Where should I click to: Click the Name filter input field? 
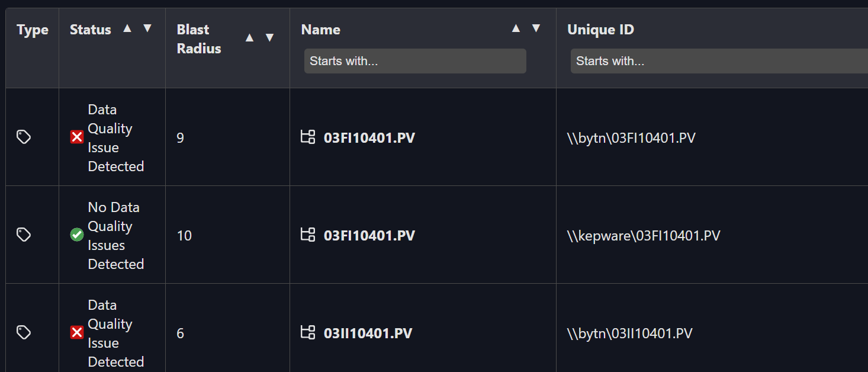click(414, 60)
